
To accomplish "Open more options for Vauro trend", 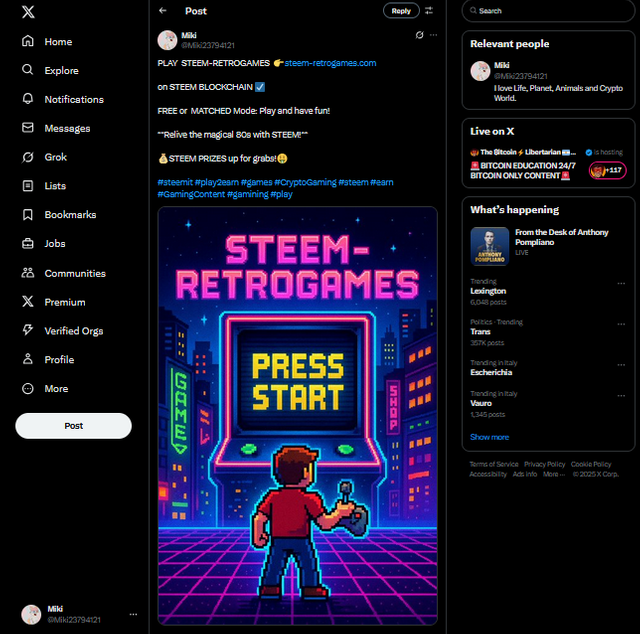I will [x=621, y=396].
